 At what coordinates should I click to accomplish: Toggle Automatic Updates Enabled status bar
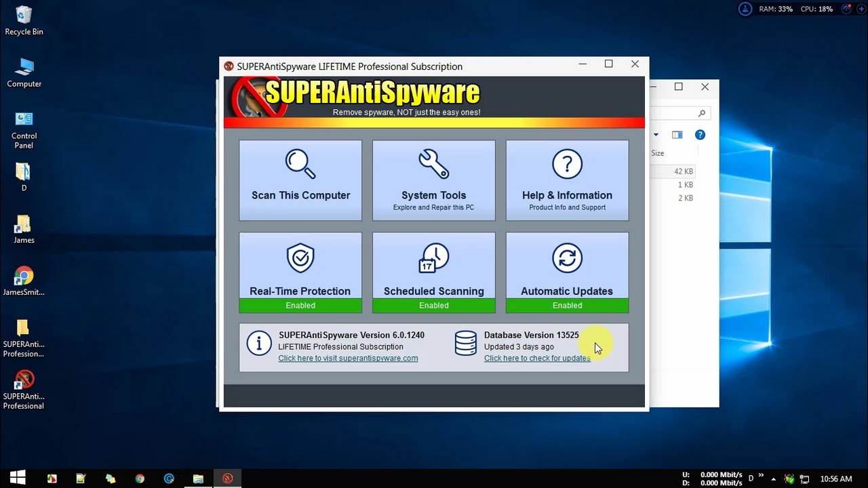567,306
